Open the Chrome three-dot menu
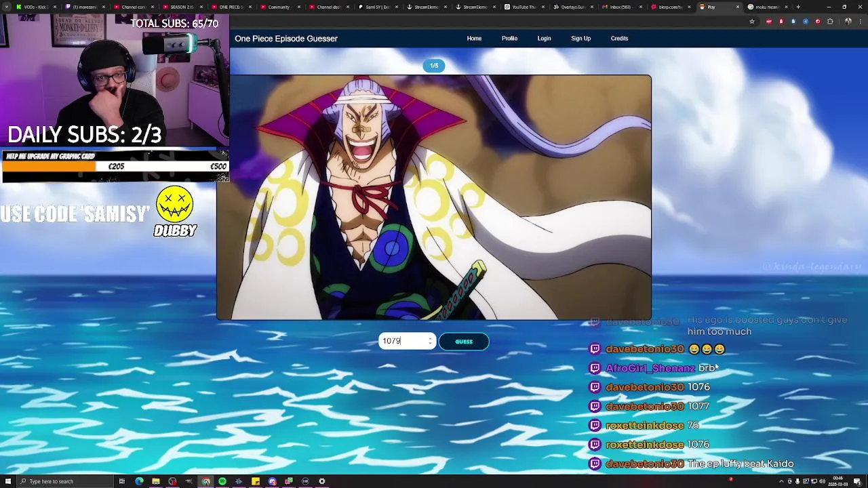868x488 pixels. pyautogui.click(x=860, y=22)
